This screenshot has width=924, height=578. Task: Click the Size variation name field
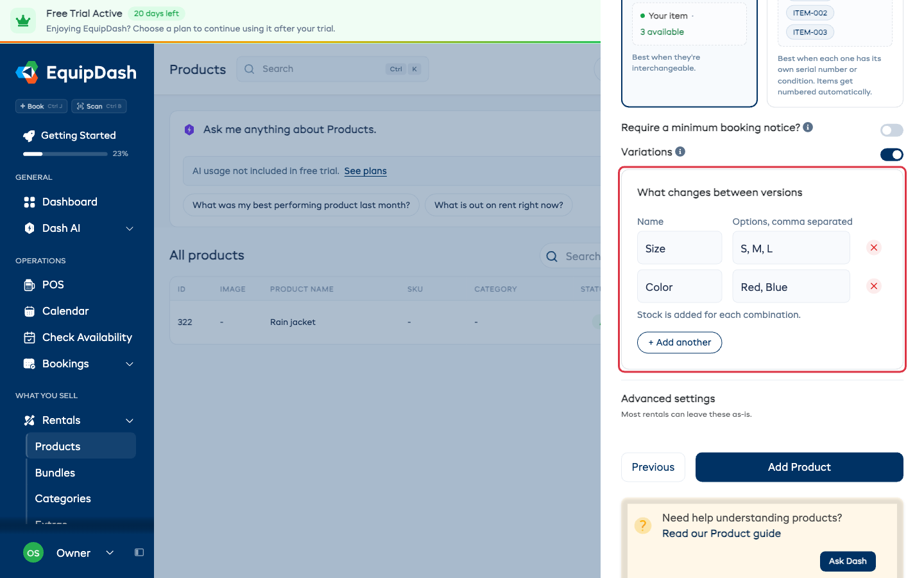pyautogui.click(x=680, y=248)
